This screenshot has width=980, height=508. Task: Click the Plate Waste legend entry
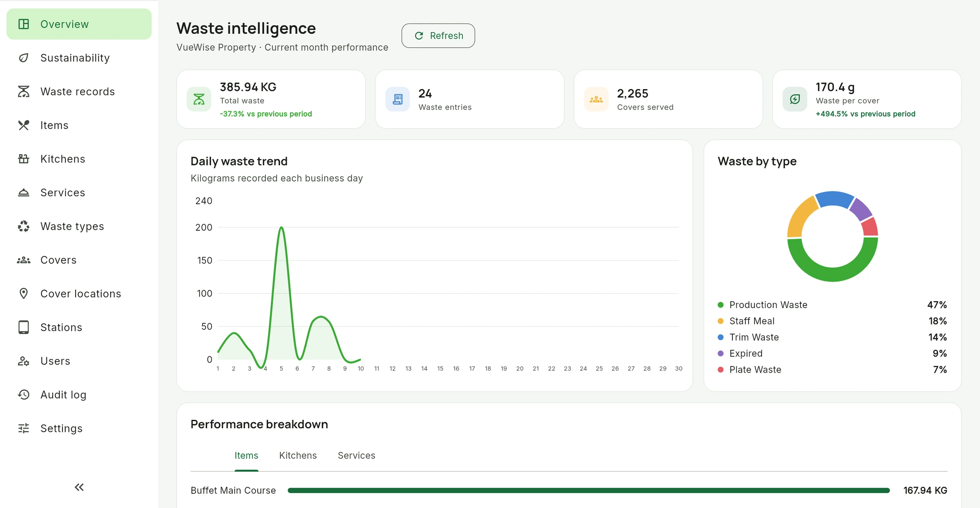[x=832, y=370]
